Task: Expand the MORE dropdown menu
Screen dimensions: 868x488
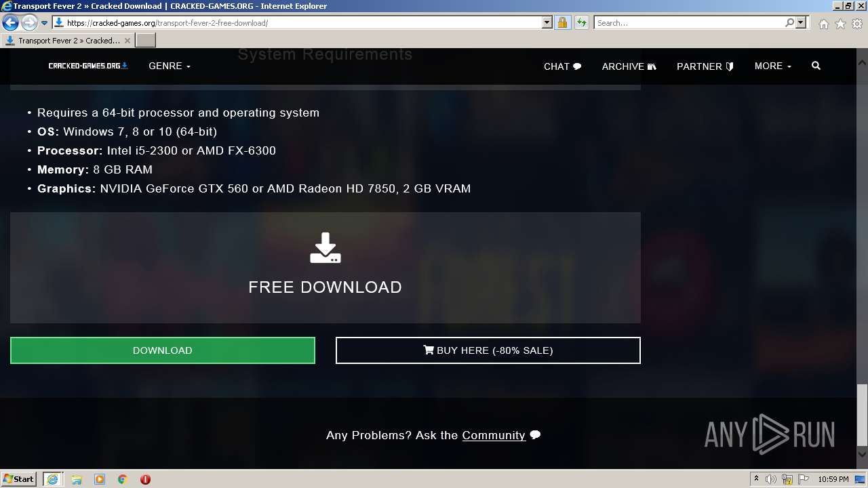Action: (773, 66)
